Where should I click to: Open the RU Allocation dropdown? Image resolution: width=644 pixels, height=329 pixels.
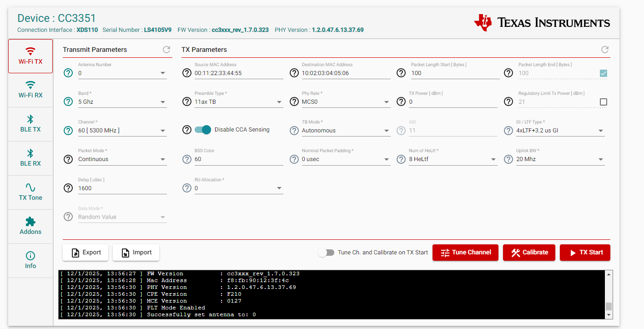click(239, 188)
